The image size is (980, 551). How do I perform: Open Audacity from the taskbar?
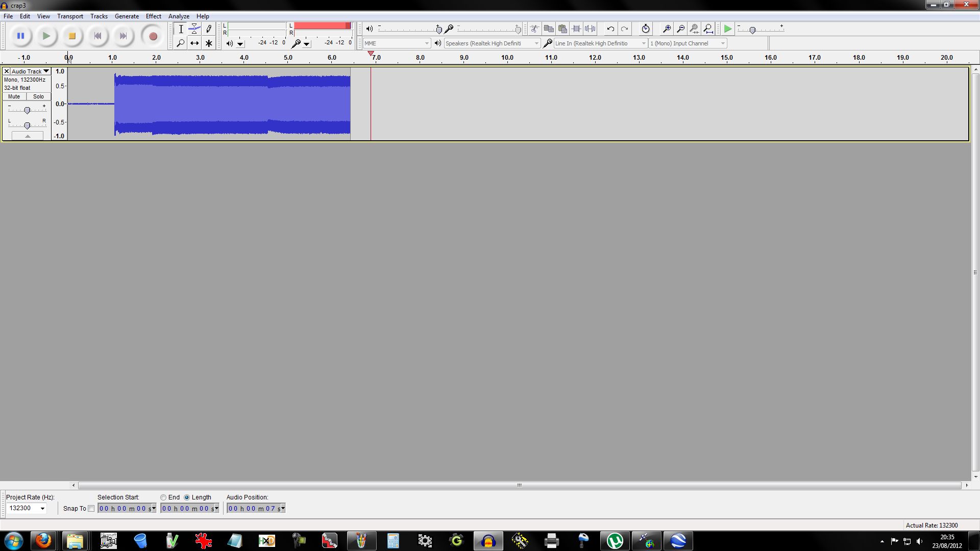[488, 540]
